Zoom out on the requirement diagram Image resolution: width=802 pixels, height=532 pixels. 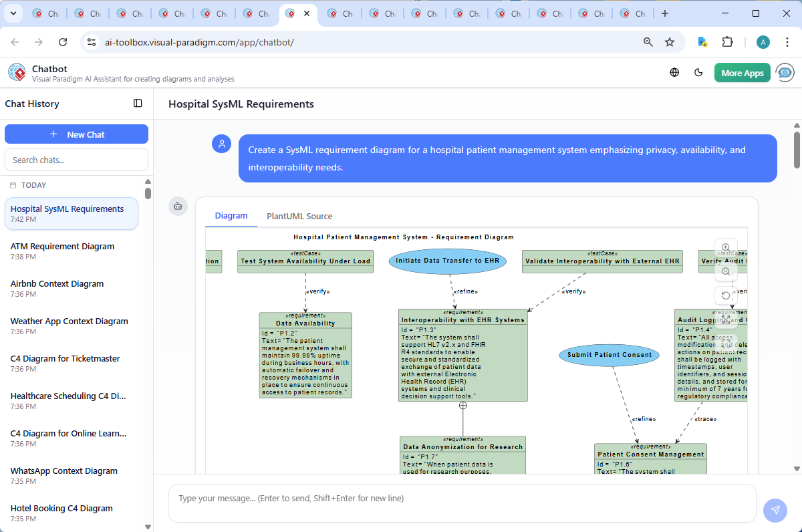tap(726, 271)
